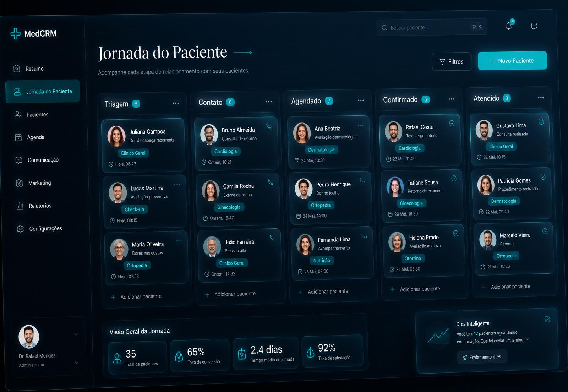Open the Contato column options menu

(x=269, y=102)
